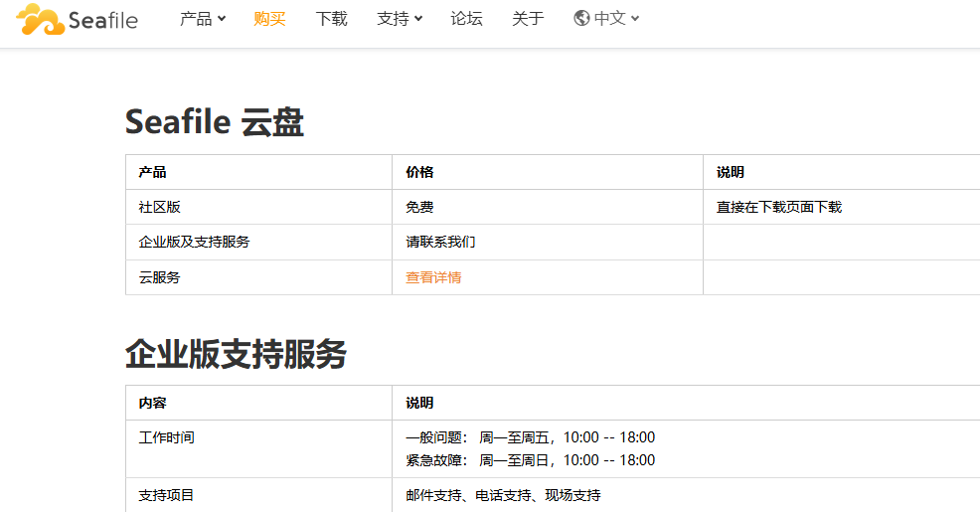Select the '企业版支持服务' heading
Screen dimensions: 980x512
[236, 354]
